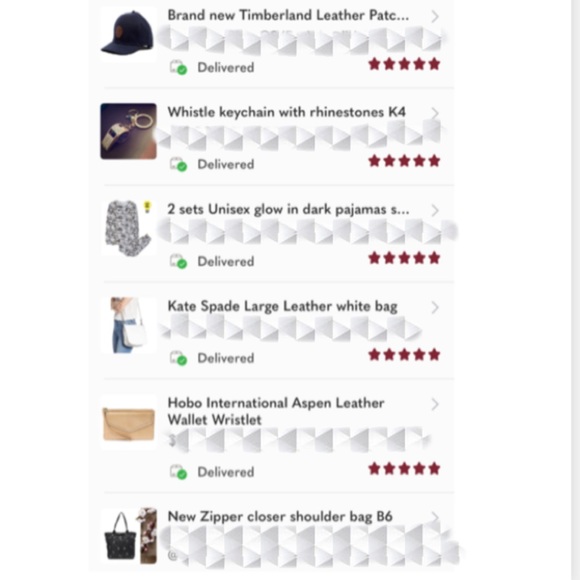Open the white Kate Spade bag thumbnail

[128, 325]
